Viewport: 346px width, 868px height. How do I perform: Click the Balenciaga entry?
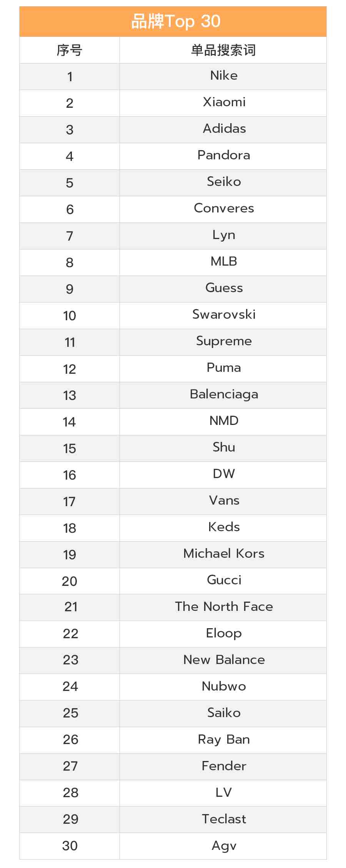tap(224, 395)
